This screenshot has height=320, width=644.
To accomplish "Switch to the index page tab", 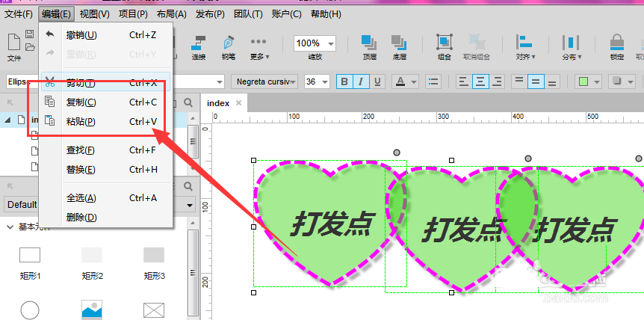I will [218, 103].
